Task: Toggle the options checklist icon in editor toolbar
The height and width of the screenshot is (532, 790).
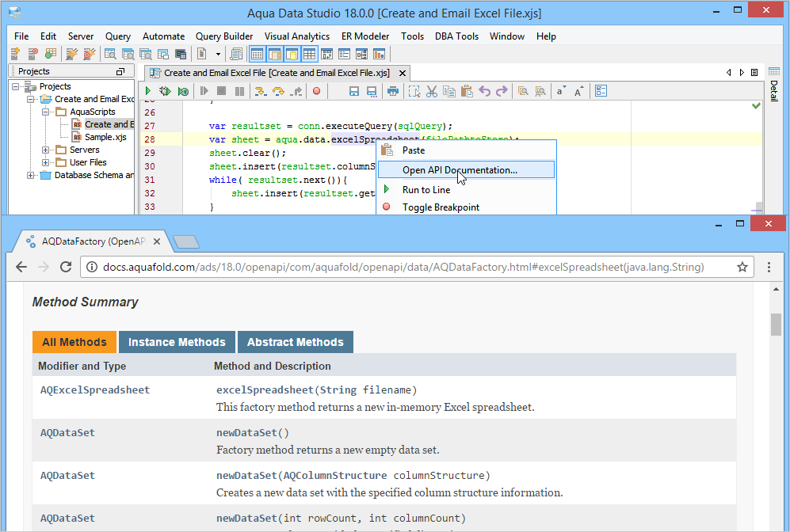Action: point(601,91)
